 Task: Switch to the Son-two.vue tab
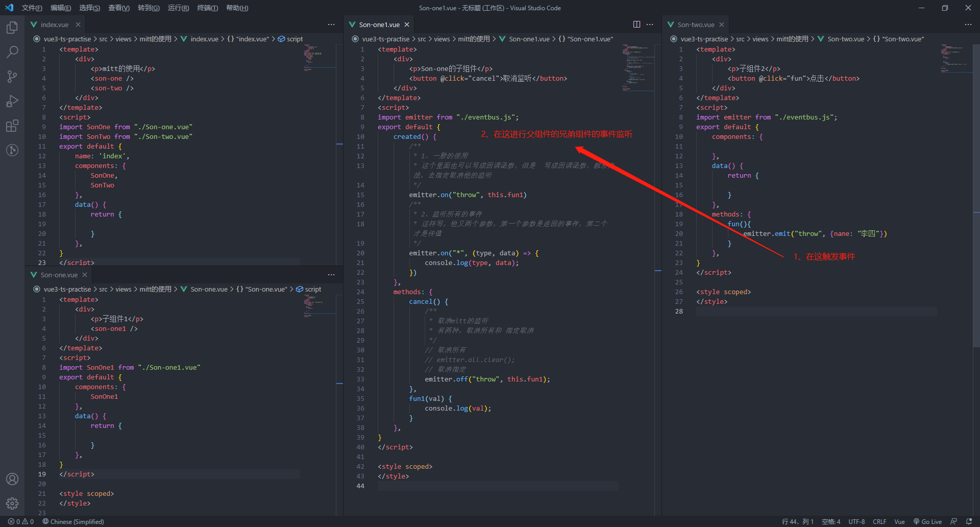coord(696,25)
